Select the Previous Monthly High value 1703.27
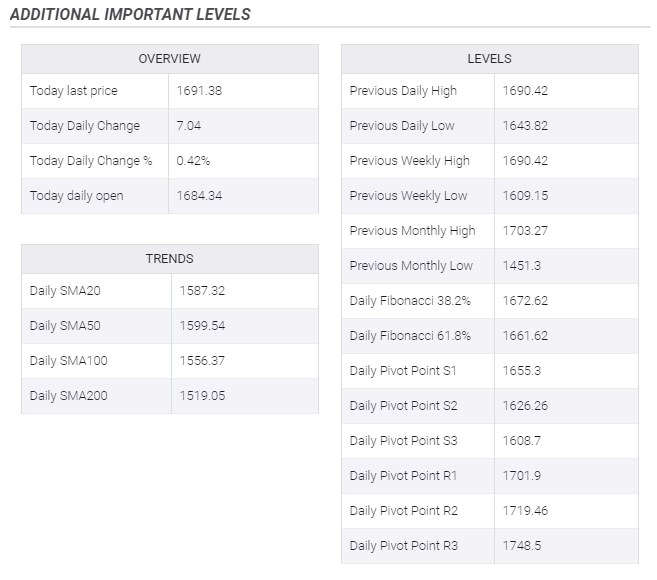The width and height of the screenshot is (657, 580). pyautogui.click(x=525, y=231)
